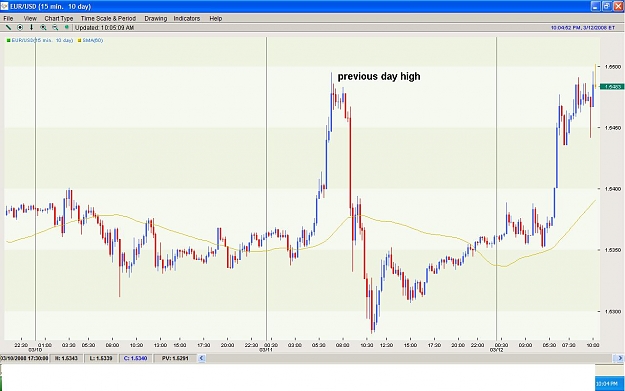This screenshot has width=625, height=391.
Task: Select the trend line drawing tool
Action: (x=8, y=28)
